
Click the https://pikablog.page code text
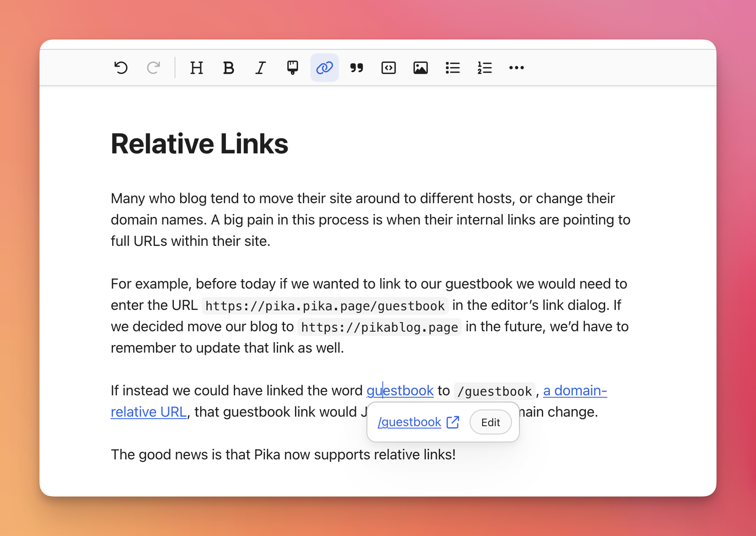point(380,327)
